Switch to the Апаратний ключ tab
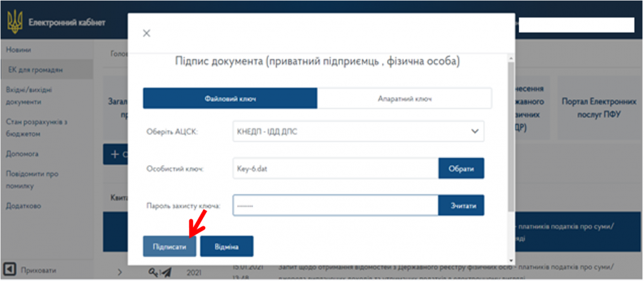Image resolution: width=644 pixels, height=281 pixels. click(404, 98)
